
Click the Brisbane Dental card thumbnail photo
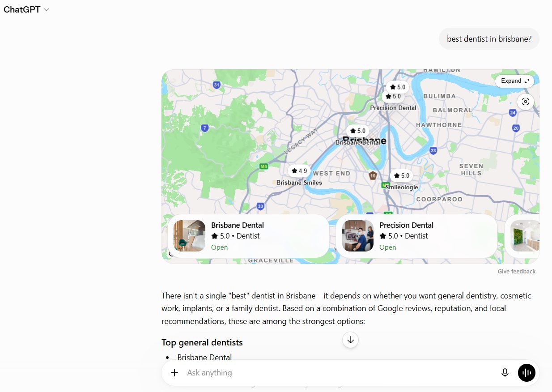pyautogui.click(x=189, y=236)
